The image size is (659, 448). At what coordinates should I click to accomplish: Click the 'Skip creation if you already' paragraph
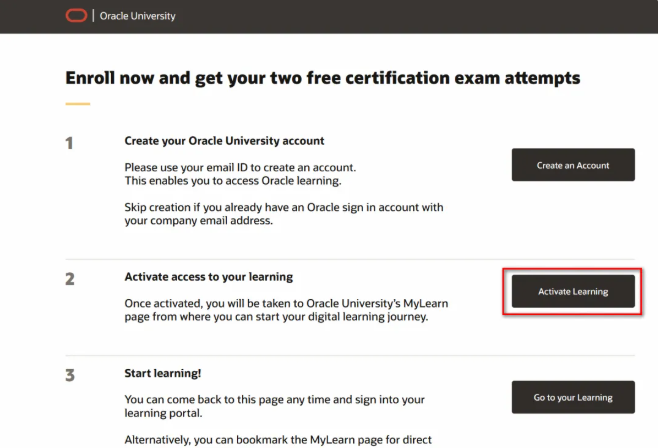(283, 214)
